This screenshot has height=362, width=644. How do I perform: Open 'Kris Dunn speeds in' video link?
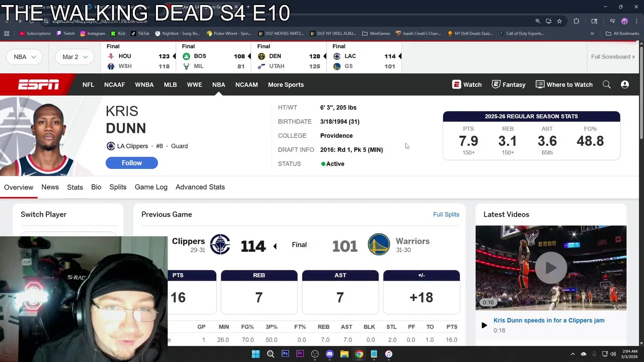tap(549, 320)
